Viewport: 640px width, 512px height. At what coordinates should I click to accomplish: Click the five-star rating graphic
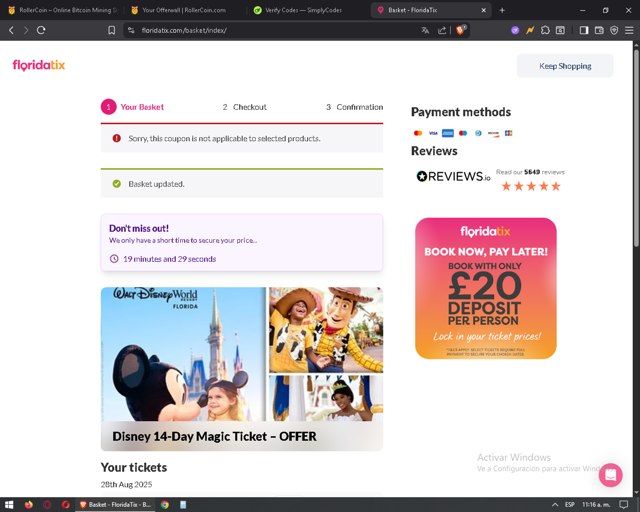(531, 186)
